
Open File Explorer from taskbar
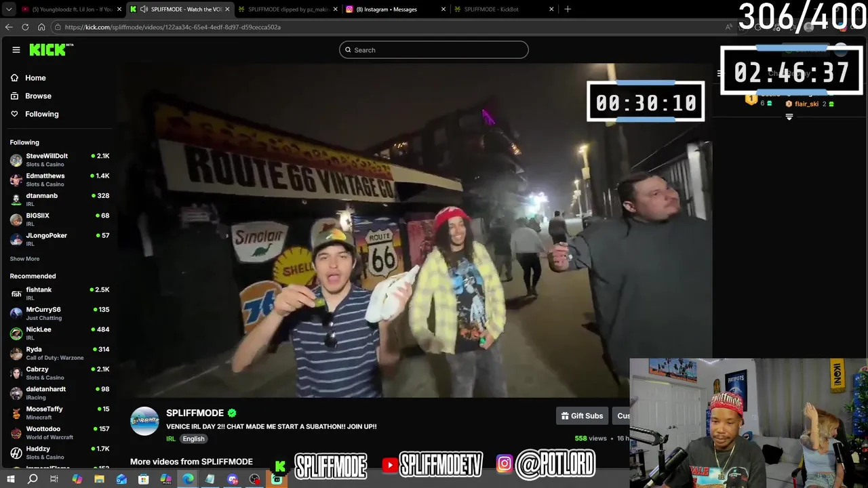[99, 479]
